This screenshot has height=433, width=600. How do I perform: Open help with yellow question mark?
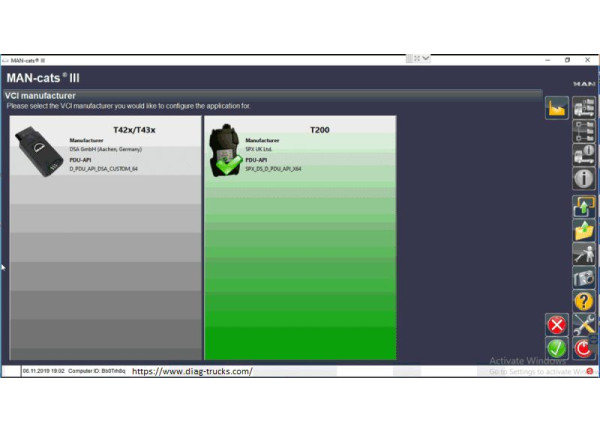[584, 300]
